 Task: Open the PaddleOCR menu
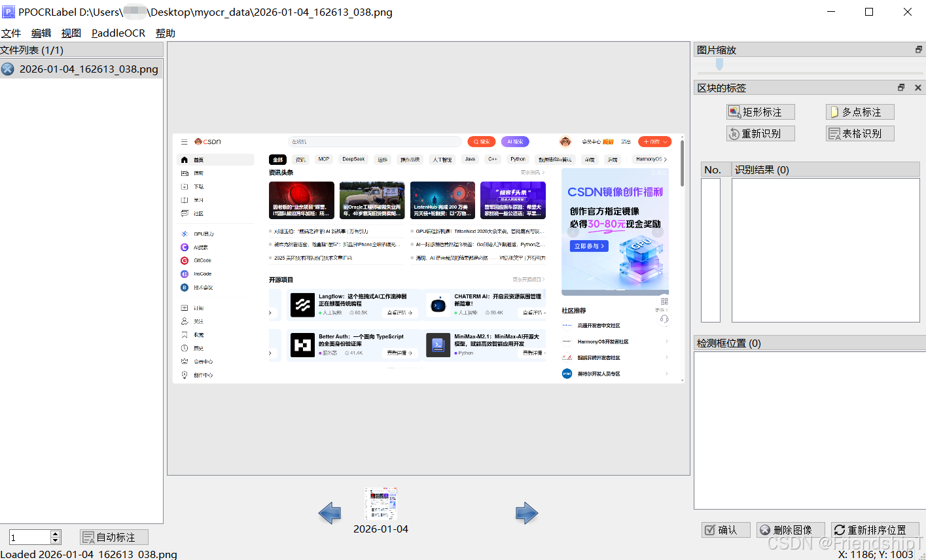tap(118, 33)
